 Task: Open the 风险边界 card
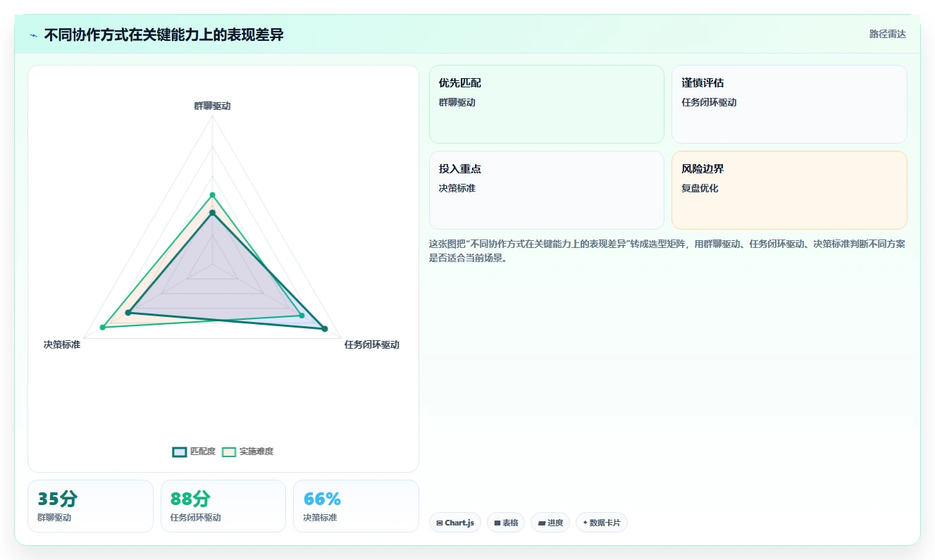point(789,190)
